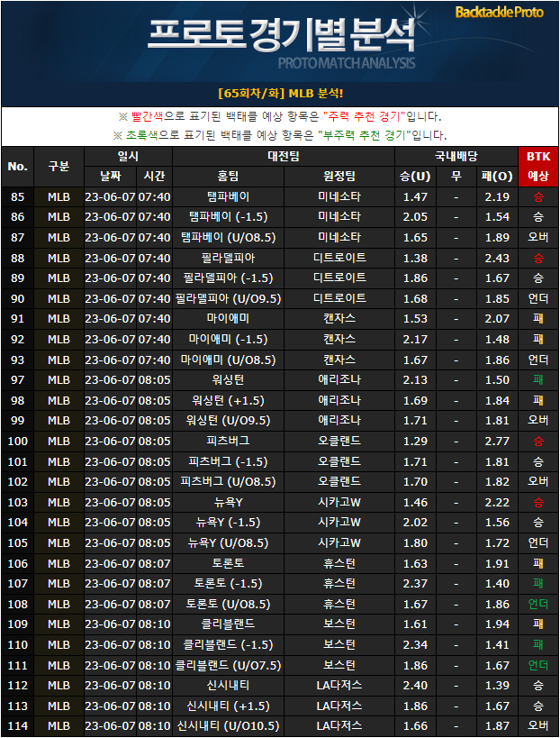
Task: Select the 홈팀 sub-header
Action: (228, 177)
